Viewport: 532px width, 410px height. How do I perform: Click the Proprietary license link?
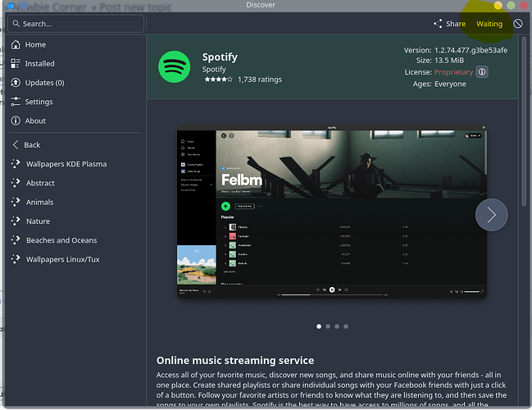[x=453, y=72]
